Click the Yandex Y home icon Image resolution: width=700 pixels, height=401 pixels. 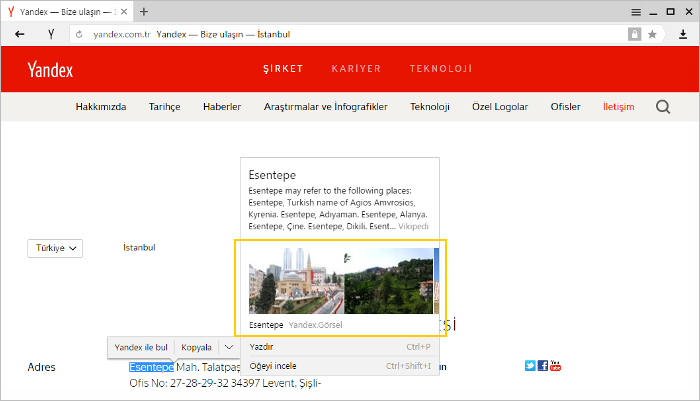[51, 34]
